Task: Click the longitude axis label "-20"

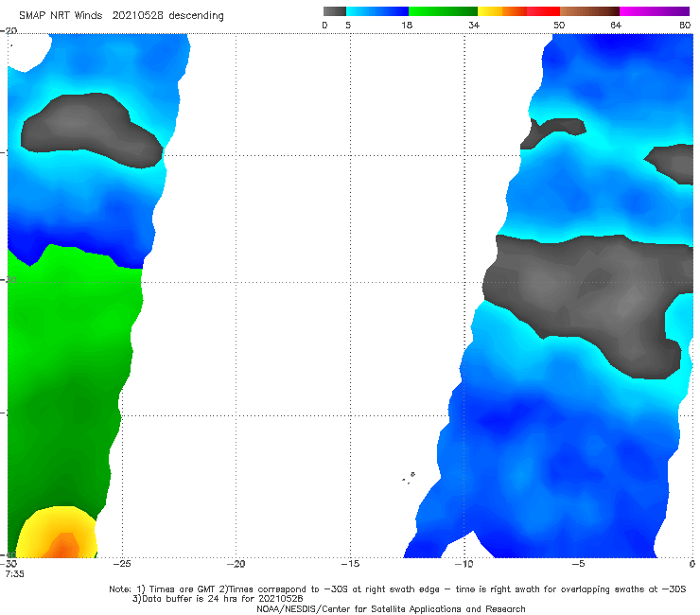Action: tap(236, 564)
